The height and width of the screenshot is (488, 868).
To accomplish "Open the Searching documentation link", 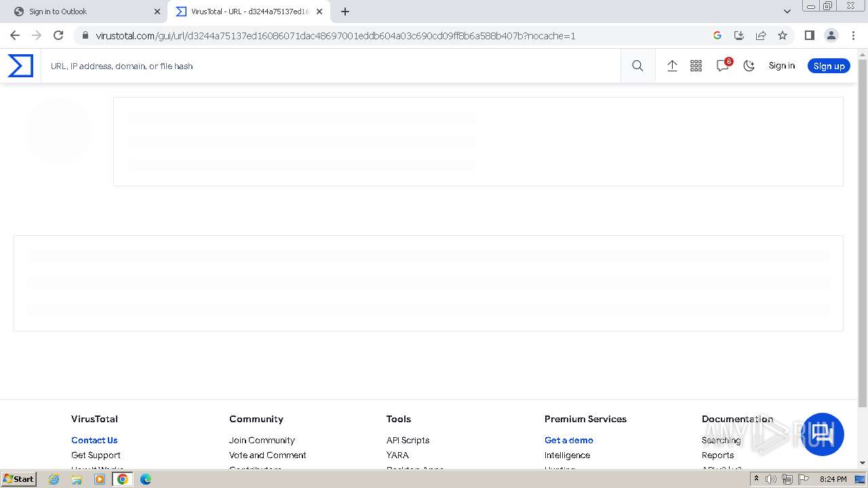I will [x=721, y=440].
